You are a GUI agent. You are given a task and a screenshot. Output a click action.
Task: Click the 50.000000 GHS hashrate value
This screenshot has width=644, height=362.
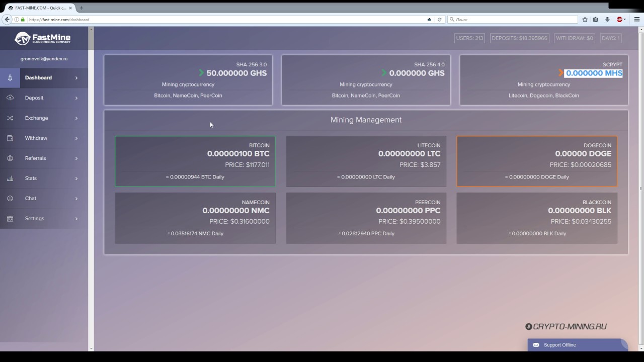[x=236, y=73]
